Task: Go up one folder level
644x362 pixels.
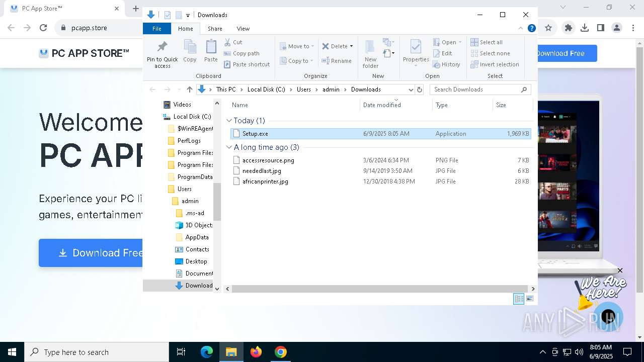Action: point(189,89)
